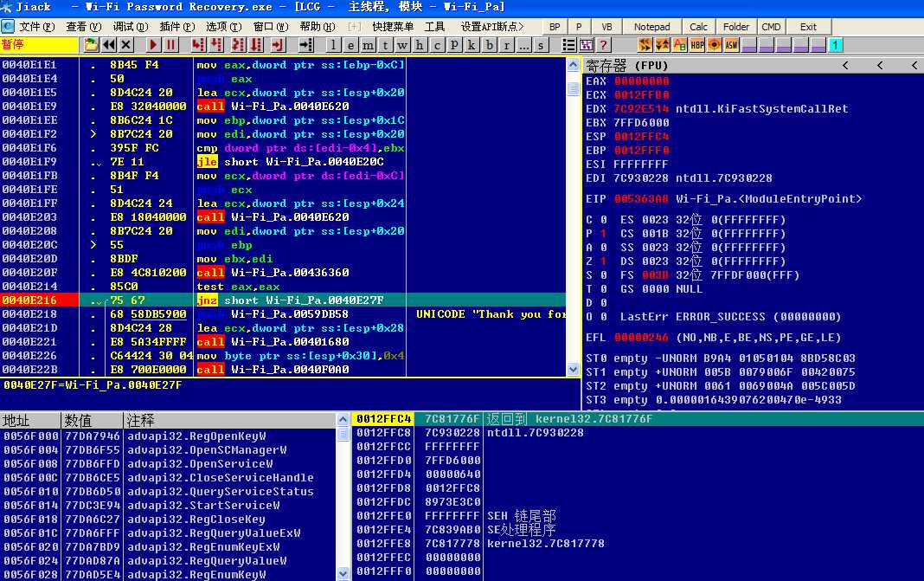Viewport: 924px width, 581px height.
Task: Open the 窗口(W) menu
Action: pos(271,27)
